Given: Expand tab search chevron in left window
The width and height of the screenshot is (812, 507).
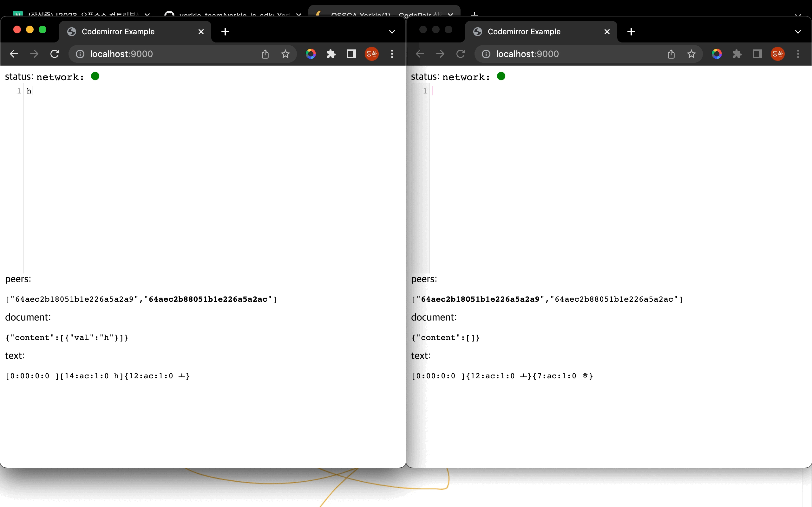Looking at the screenshot, I should pyautogui.click(x=392, y=32).
